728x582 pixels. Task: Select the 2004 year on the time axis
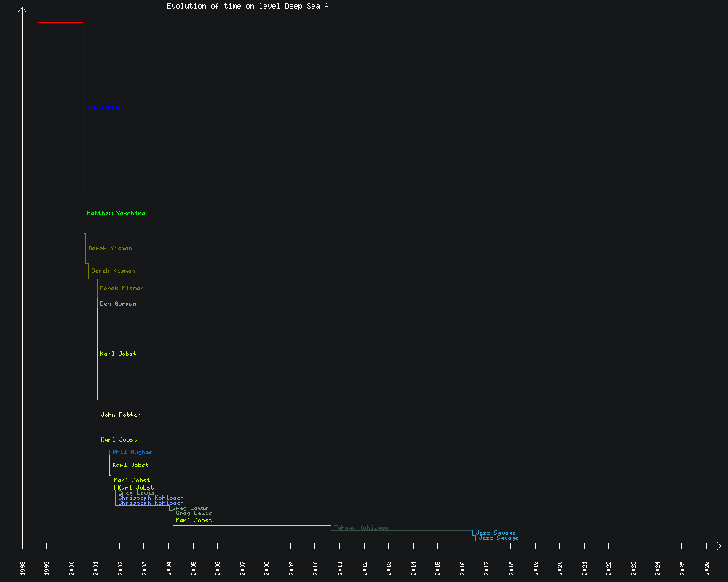[x=169, y=567]
